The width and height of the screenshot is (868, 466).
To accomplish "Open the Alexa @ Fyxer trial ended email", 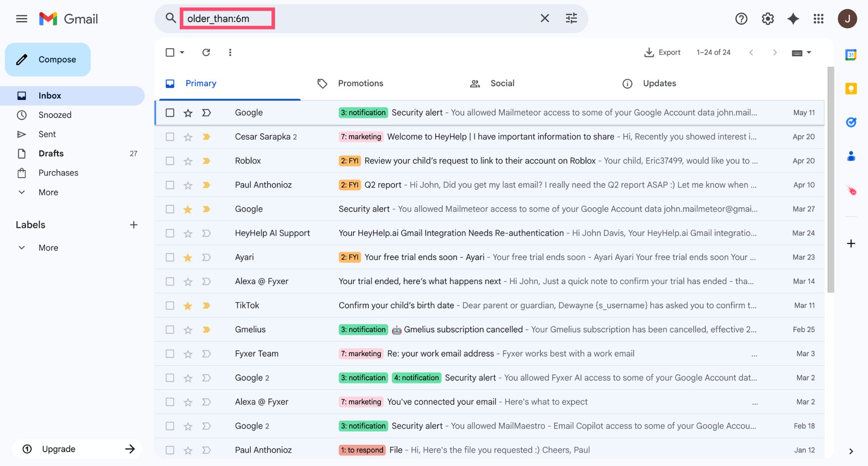I will [x=489, y=281].
